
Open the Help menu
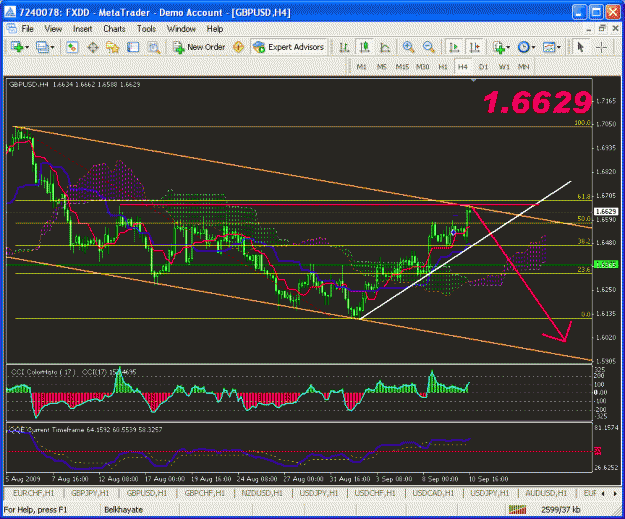215,29
